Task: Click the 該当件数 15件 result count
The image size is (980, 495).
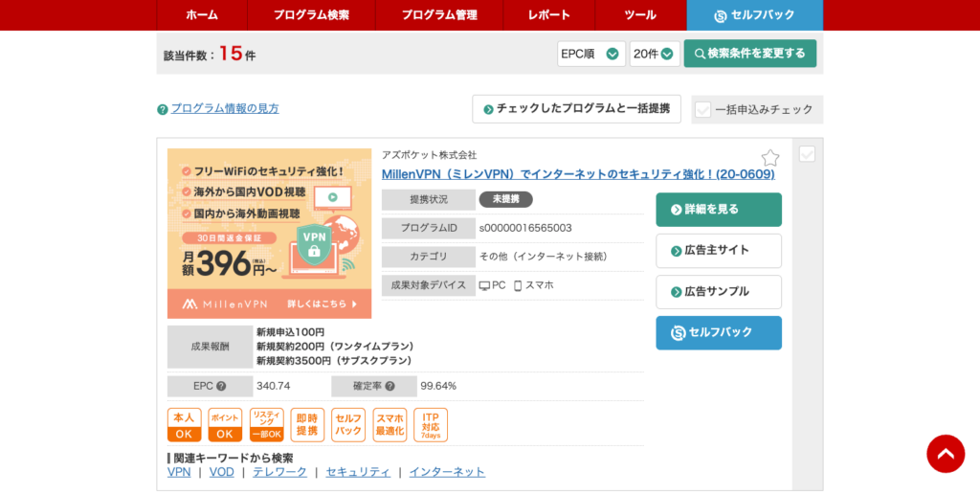Action: point(210,54)
